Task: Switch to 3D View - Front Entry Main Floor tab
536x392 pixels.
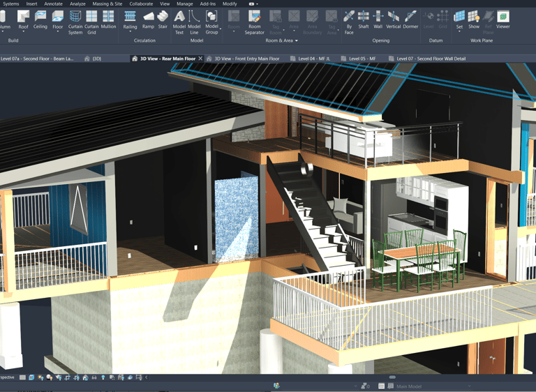Action: (x=244, y=59)
